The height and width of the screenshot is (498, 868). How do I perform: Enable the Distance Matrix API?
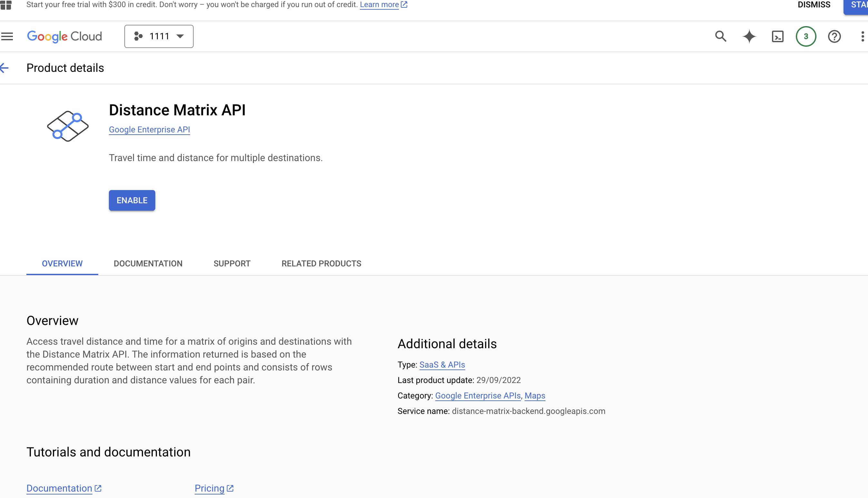[132, 200]
